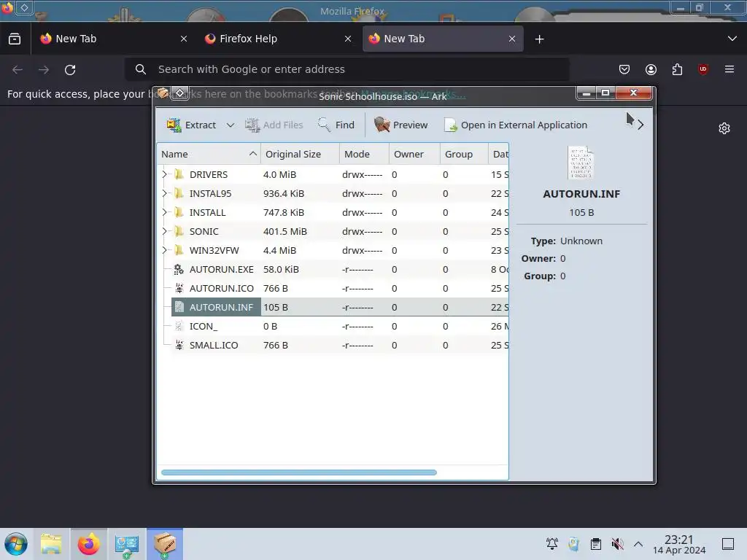This screenshot has width=747, height=560.
Task: Select the AUTORUN.INF row
Action: (x=340, y=307)
